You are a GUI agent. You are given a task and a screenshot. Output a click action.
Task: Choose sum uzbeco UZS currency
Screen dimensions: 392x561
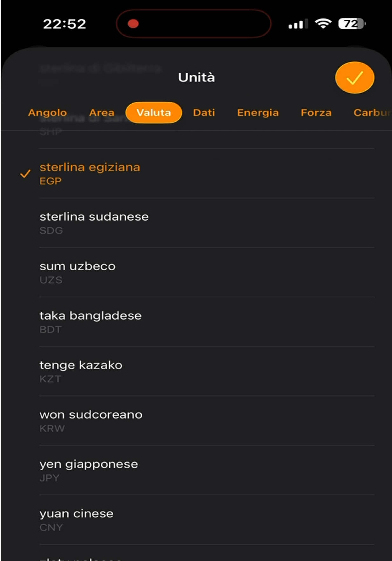click(207, 273)
